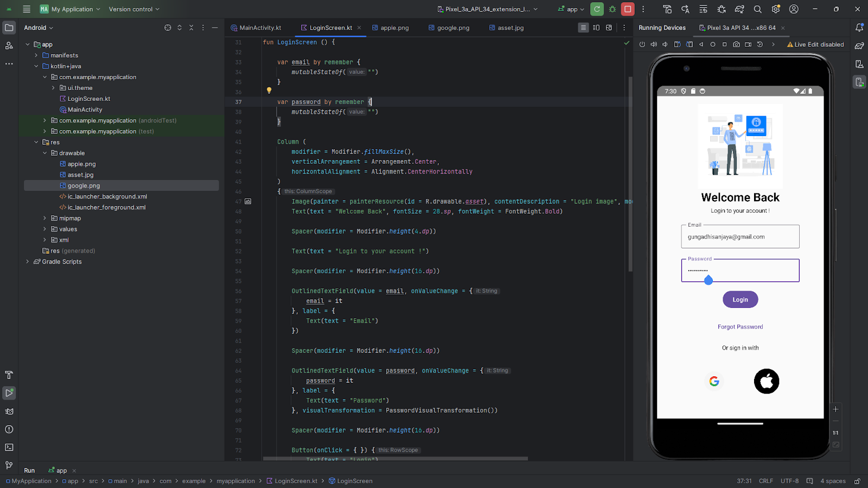Open Terminal tool window in left sidebar

(x=9, y=447)
